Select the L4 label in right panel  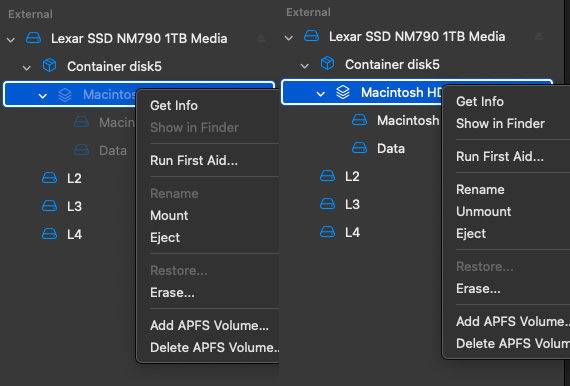coord(352,232)
